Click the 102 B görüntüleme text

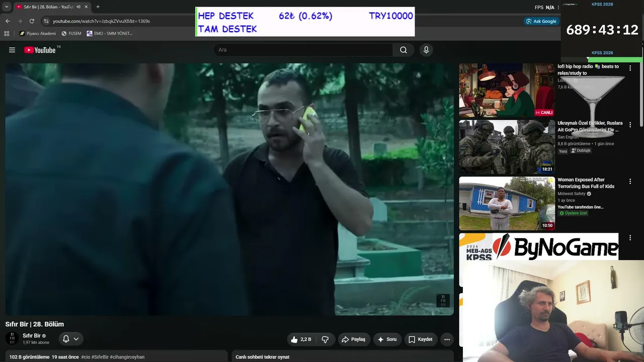click(29, 357)
